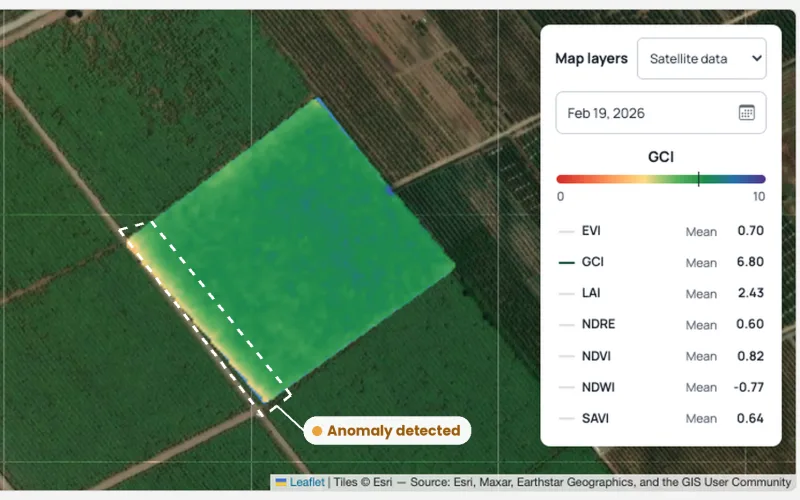This screenshot has width=800, height=500.
Task: Click the scale maximum label 10
Action: coord(759,196)
